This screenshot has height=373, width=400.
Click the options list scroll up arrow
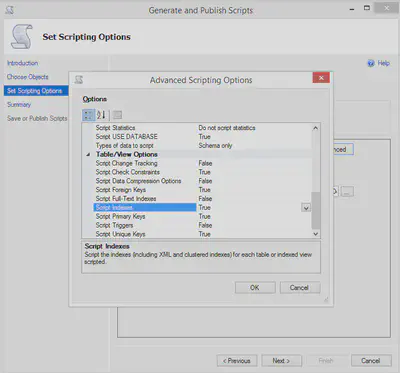[316, 128]
